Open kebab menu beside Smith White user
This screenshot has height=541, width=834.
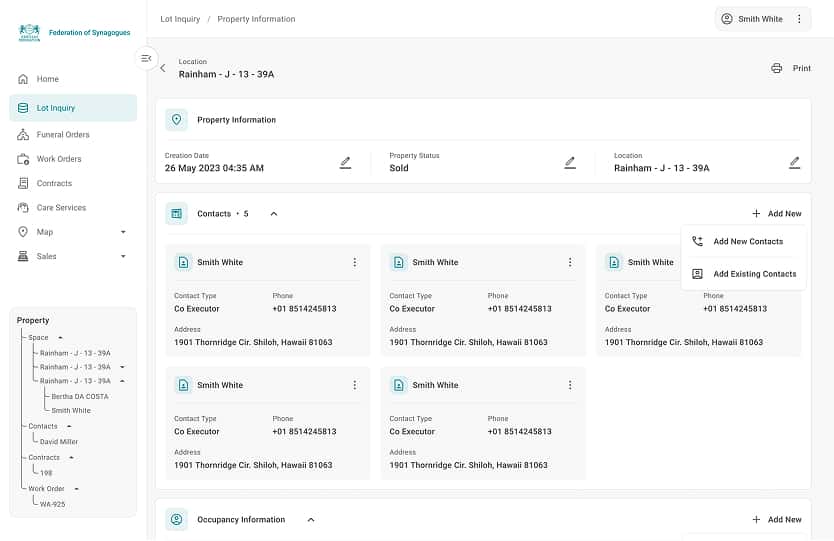(799, 19)
